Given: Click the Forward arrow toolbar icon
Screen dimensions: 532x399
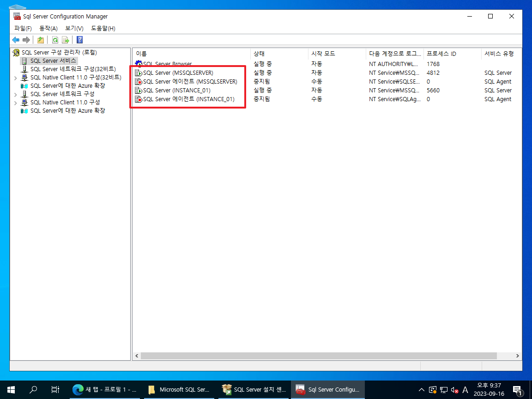Looking at the screenshot, I should pyautogui.click(x=26, y=40).
